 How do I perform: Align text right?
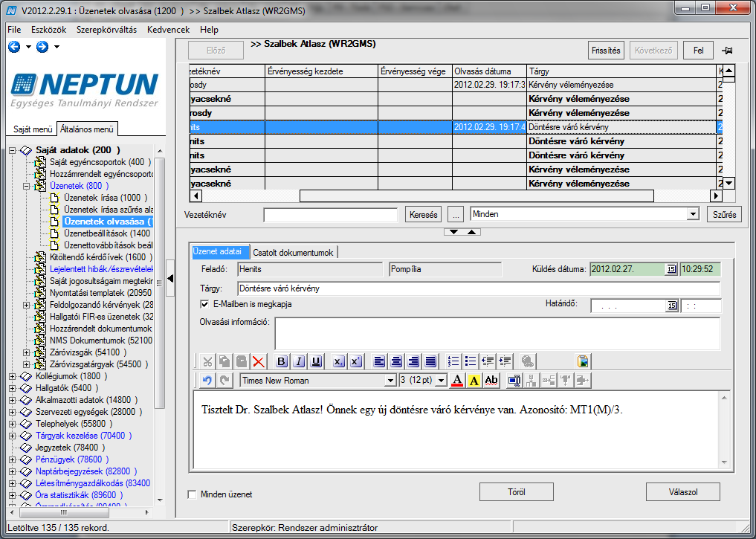[413, 361]
